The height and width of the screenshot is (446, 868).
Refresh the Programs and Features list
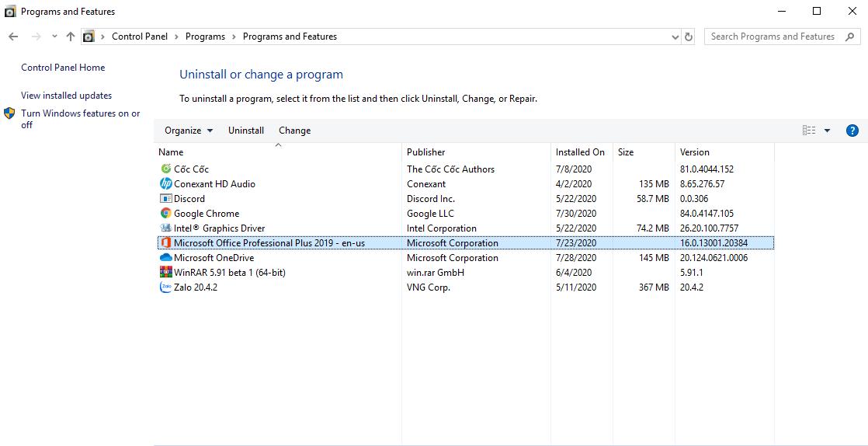689,37
